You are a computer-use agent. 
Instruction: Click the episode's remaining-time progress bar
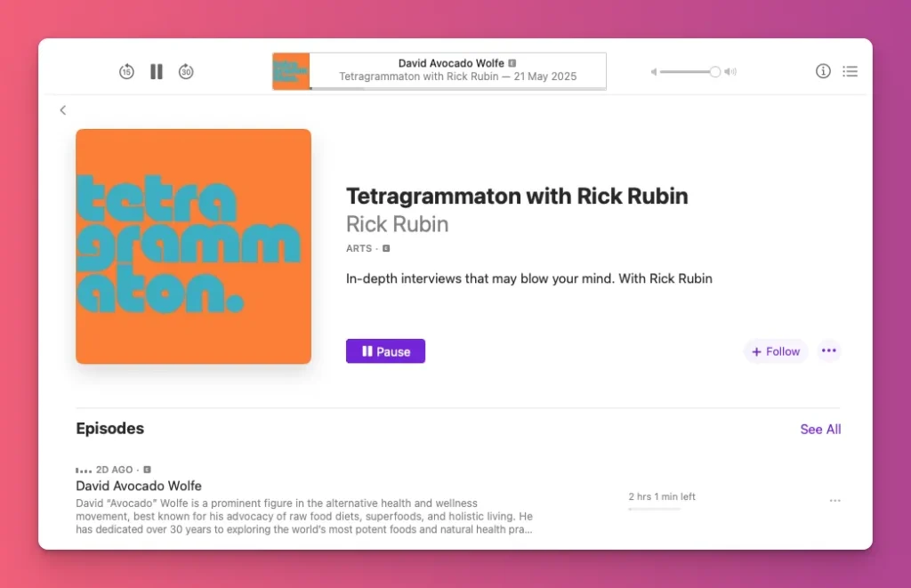(x=654, y=509)
